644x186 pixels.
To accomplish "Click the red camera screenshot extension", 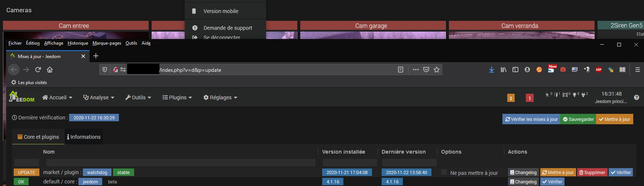I will coord(563,70).
